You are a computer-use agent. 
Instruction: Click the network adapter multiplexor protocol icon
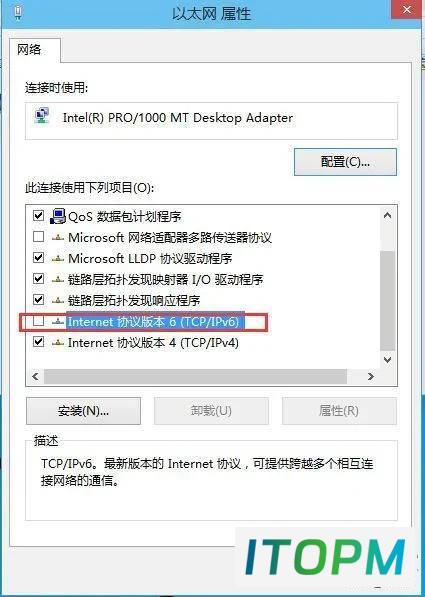[58, 238]
